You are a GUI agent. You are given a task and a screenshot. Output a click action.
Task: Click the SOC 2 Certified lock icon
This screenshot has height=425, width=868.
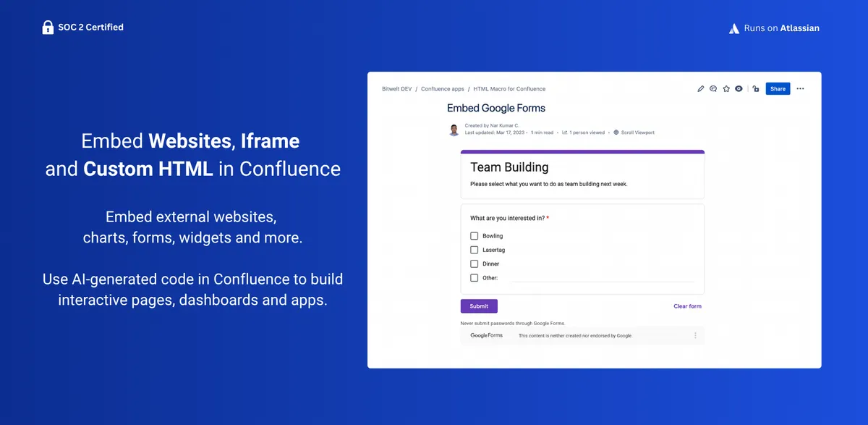[x=48, y=28]
